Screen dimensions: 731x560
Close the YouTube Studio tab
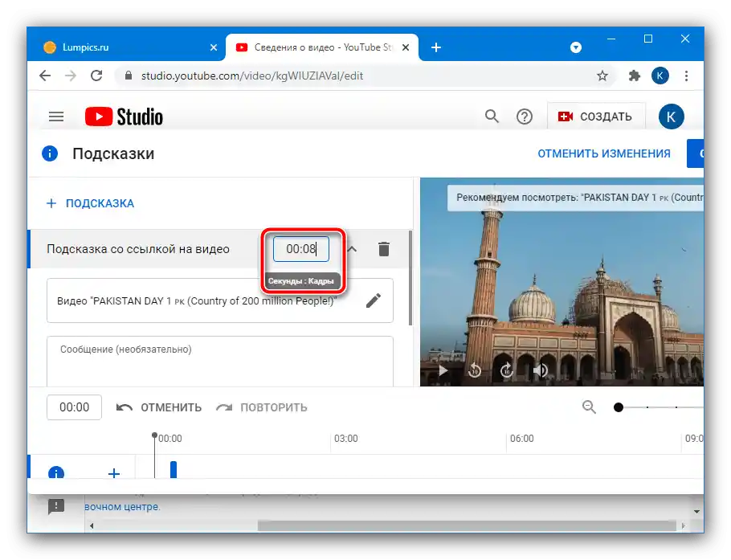pos(406,47)
